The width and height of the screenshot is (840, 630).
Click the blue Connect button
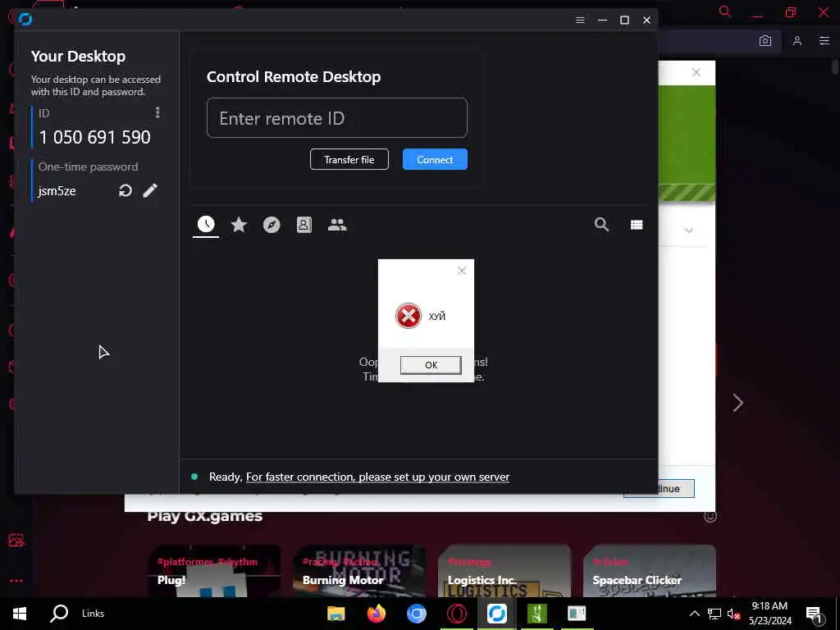pos(435,159)
